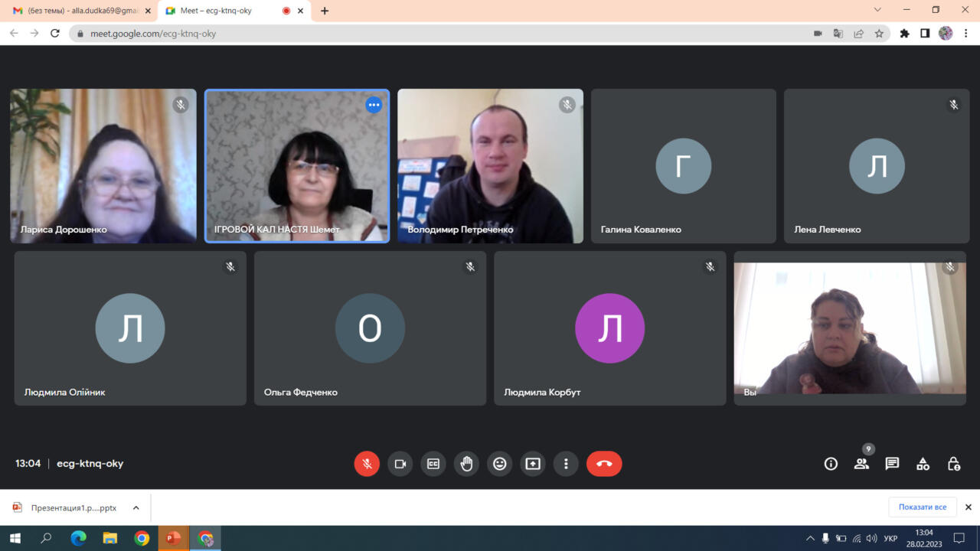The height and width of the screenshot is (551, 980).
Task: Switch the УКР keyboard language
Action: pyautogui.click(x=890, y=538)
